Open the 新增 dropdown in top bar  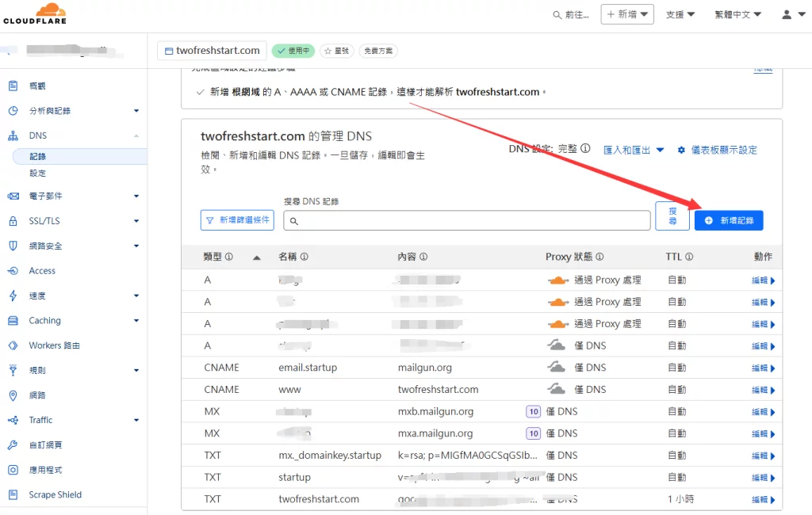[627, 14]
